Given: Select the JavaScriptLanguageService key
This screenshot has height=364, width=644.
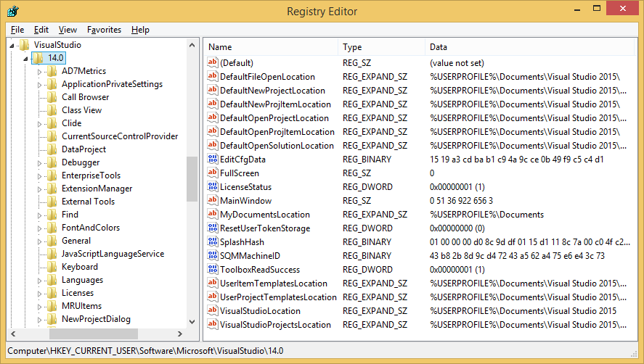Looking at the screenshot, I should point(113,254).
